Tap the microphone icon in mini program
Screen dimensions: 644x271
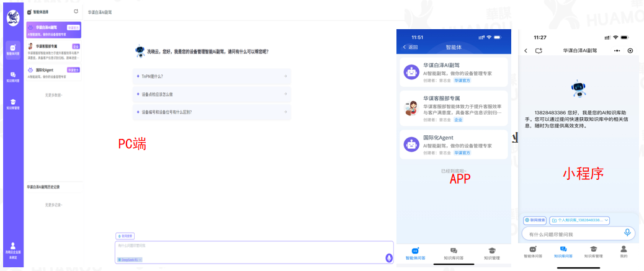click(x=627, y=233)
